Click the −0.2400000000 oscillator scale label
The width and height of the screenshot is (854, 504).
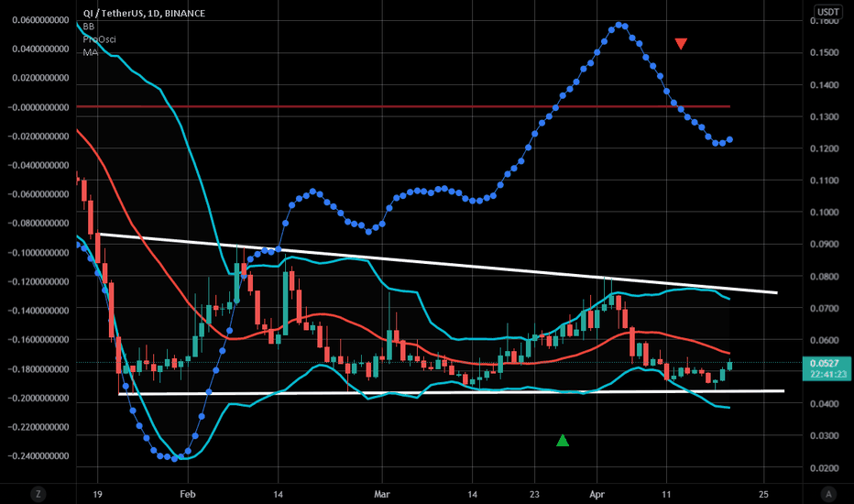(x=38, y=456)
